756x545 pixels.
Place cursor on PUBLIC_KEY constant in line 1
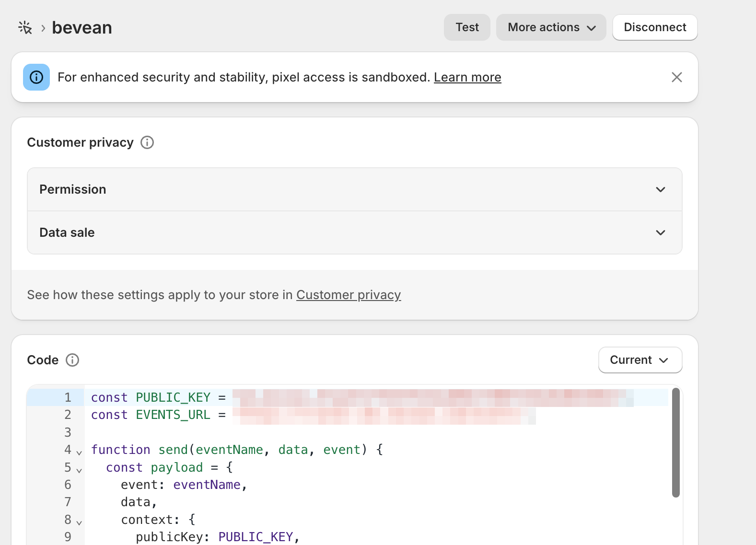(x=173, y=397)
